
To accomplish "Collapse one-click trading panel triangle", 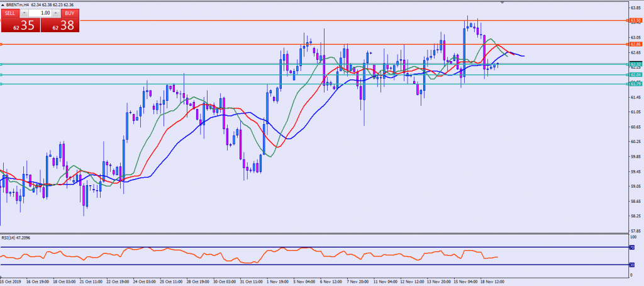I will tap(3, 4).
